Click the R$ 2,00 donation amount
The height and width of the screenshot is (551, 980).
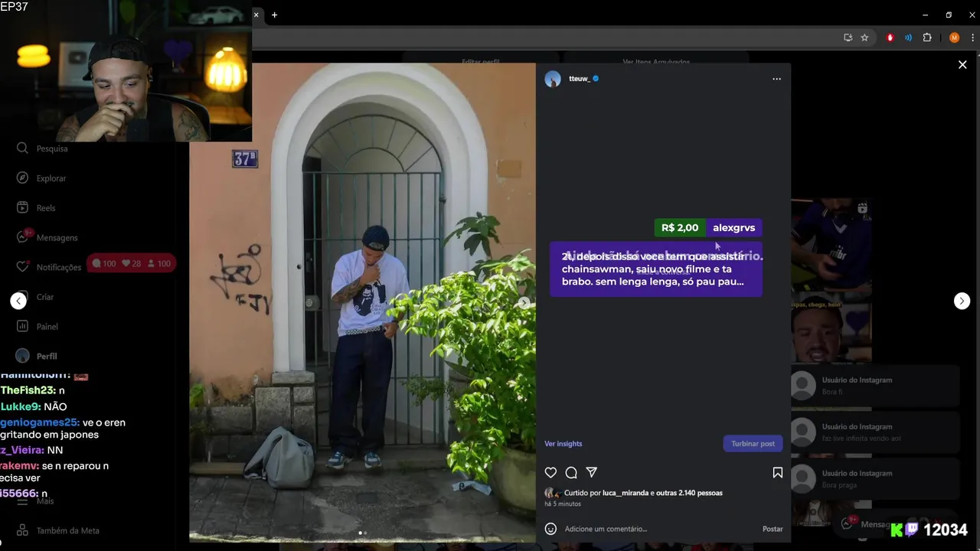coord(680,228)
